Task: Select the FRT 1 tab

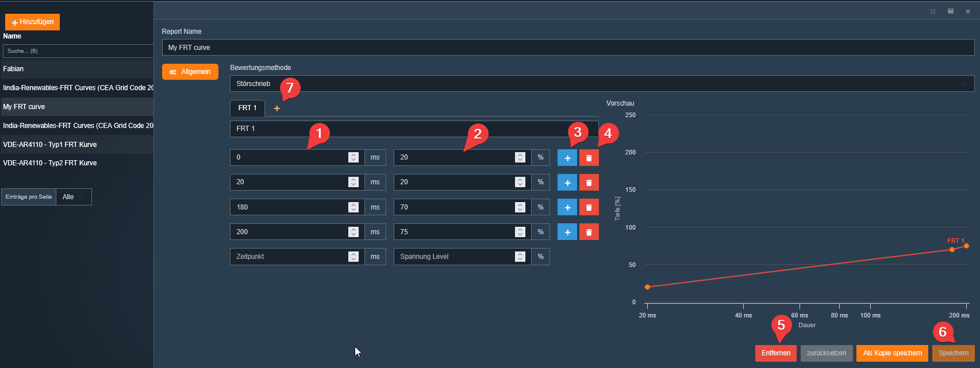Action: click(x=247, y=108)
